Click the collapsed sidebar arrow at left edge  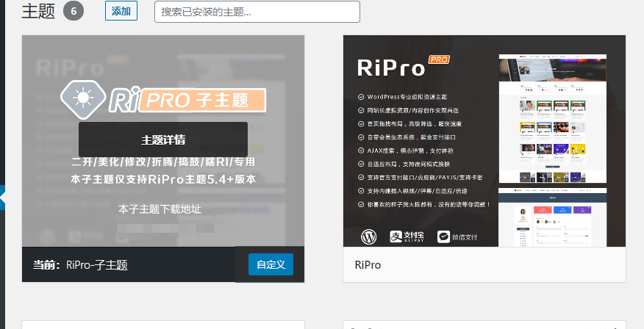point(2,198)
